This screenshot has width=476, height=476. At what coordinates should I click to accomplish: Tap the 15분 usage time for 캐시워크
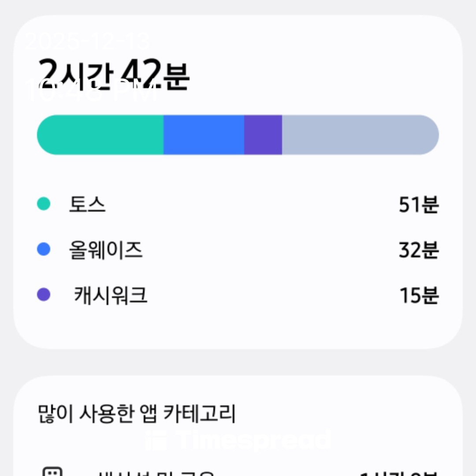coord(419,295)
